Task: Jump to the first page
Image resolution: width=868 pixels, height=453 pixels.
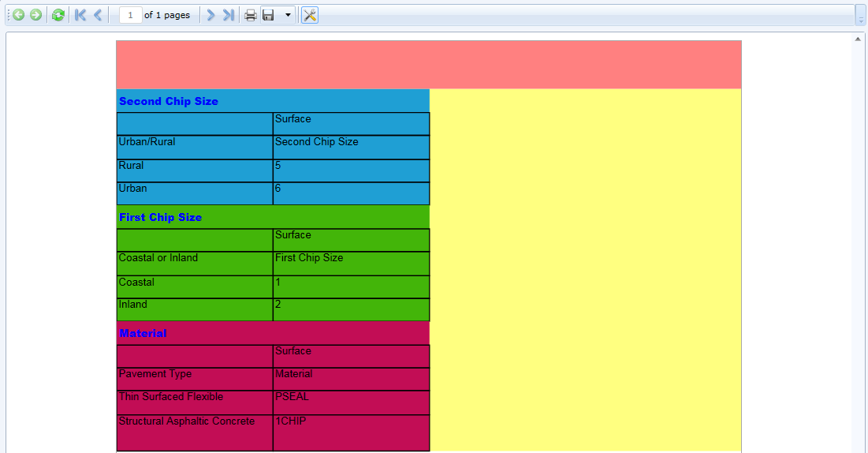Action: pyautogui.click(x=80, y=15)
